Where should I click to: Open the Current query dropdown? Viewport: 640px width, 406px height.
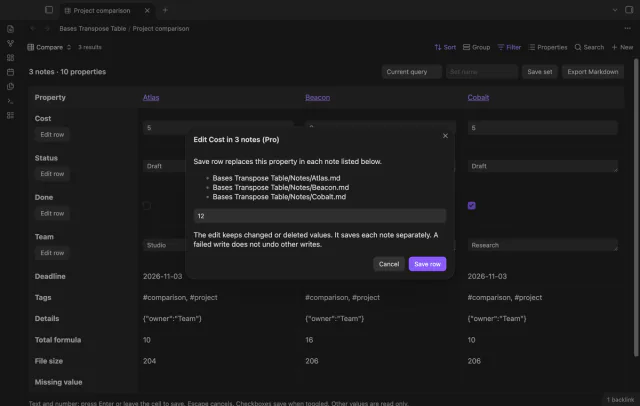point(411,72)
